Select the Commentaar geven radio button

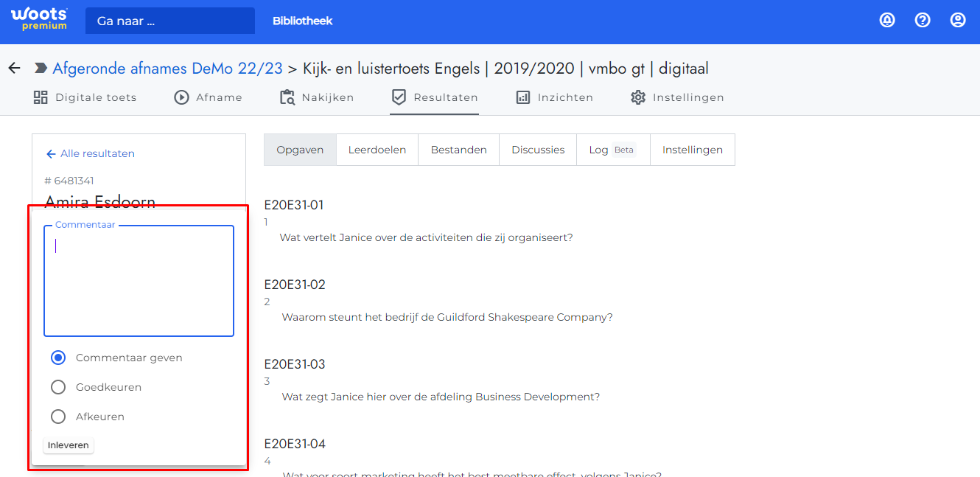click(58, 358)
